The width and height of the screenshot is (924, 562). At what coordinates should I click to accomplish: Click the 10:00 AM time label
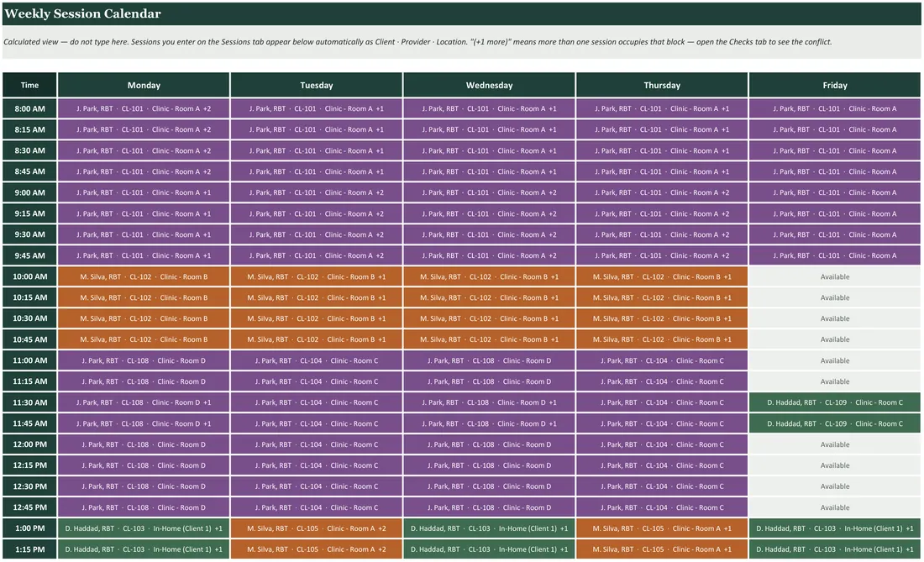[29, 276]
